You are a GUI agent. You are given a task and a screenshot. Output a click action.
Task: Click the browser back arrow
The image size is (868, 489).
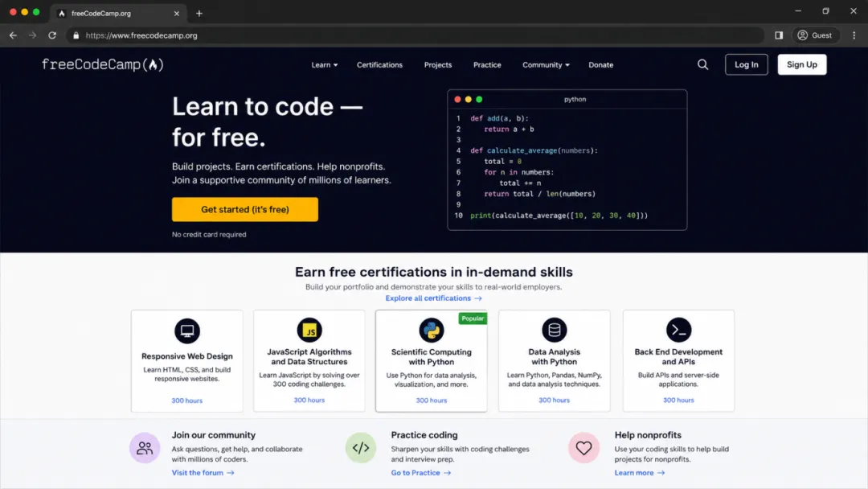click(13, 35)
